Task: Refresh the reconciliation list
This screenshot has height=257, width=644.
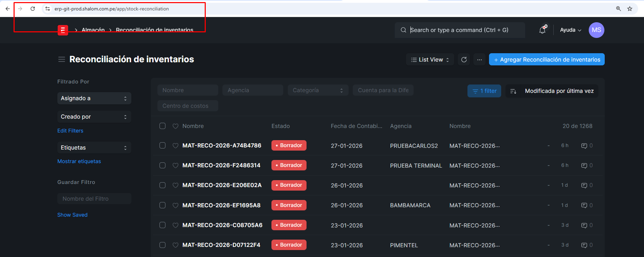Action: (x=464, y=59)
